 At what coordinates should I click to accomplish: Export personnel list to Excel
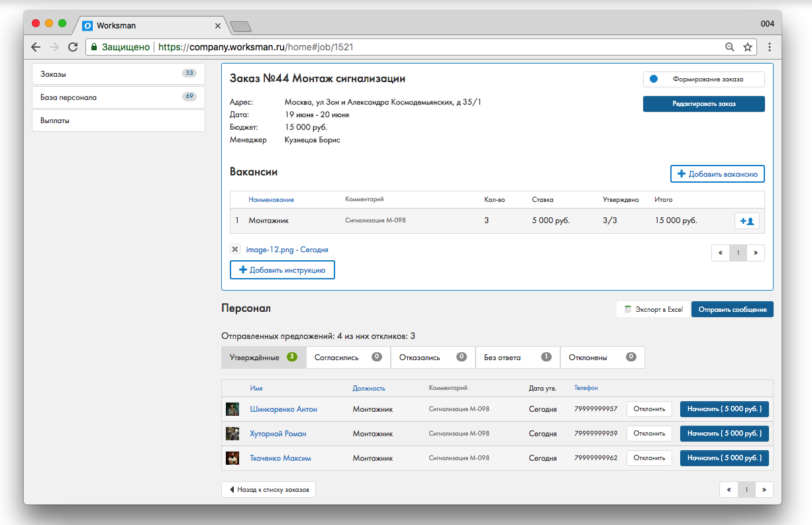(652, 309)
